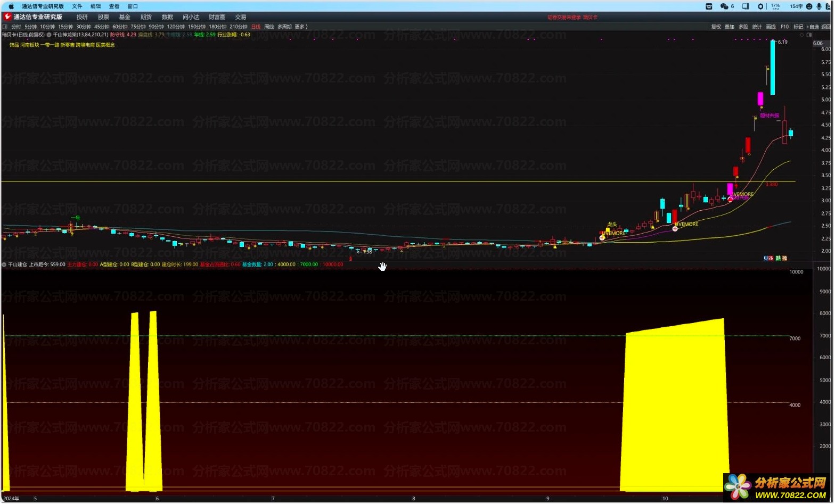Open the 多周期 multi-period view

pyautogui.click(x=284, y=27)
